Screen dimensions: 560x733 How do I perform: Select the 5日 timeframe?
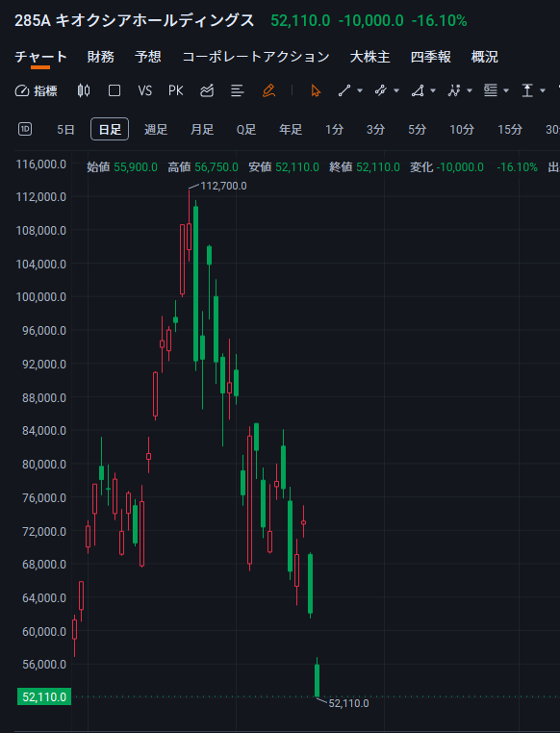coord(65,130)
